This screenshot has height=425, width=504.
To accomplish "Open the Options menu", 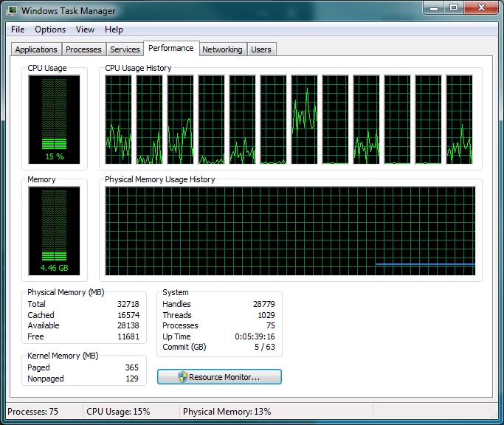I will [x=50, y=30].
